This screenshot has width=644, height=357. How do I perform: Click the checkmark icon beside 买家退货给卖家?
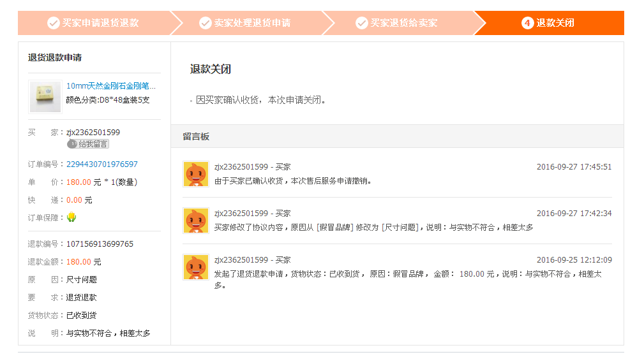point(361,23)
